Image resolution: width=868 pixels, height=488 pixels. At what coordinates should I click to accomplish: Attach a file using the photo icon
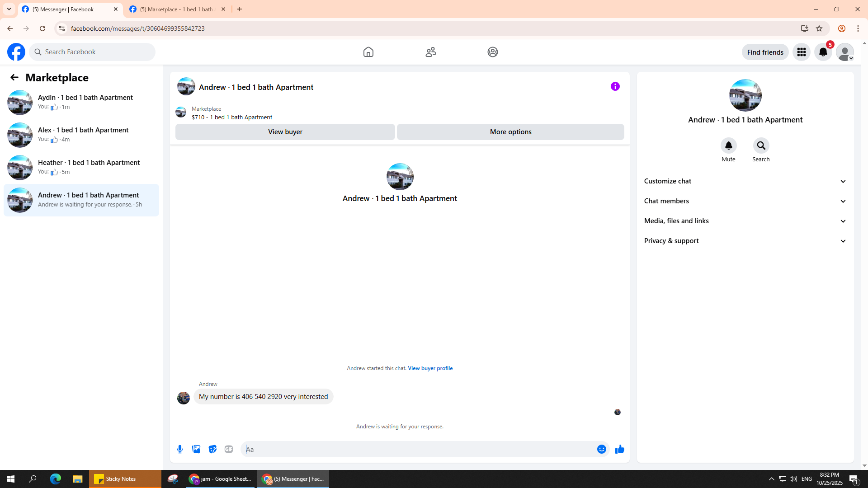196,449
